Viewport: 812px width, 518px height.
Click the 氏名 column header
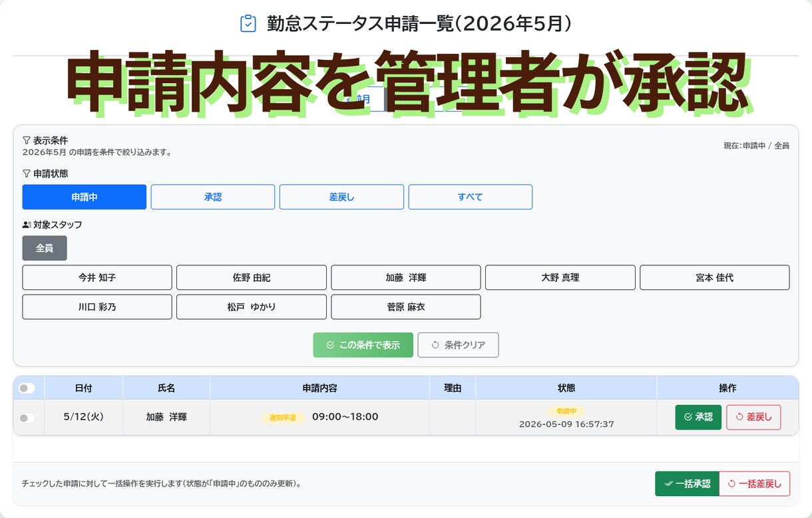[x=166, y=388]
